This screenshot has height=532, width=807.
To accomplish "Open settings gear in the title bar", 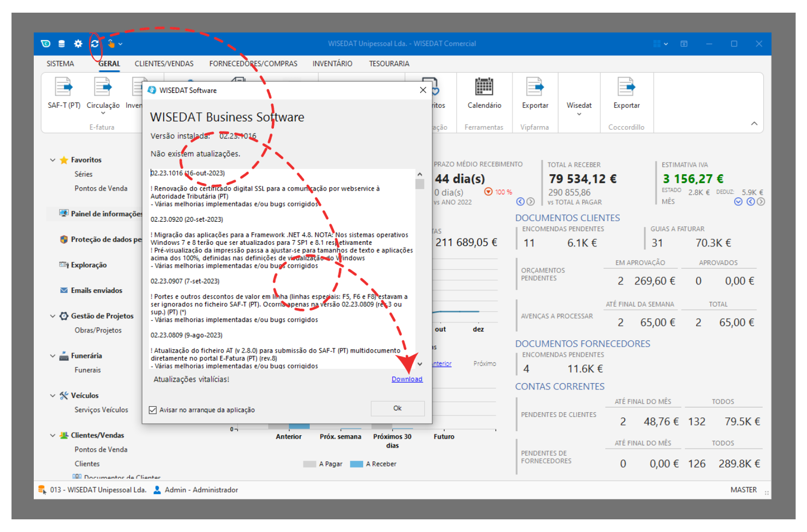I will pyautogui.click(x=78, y=44).
